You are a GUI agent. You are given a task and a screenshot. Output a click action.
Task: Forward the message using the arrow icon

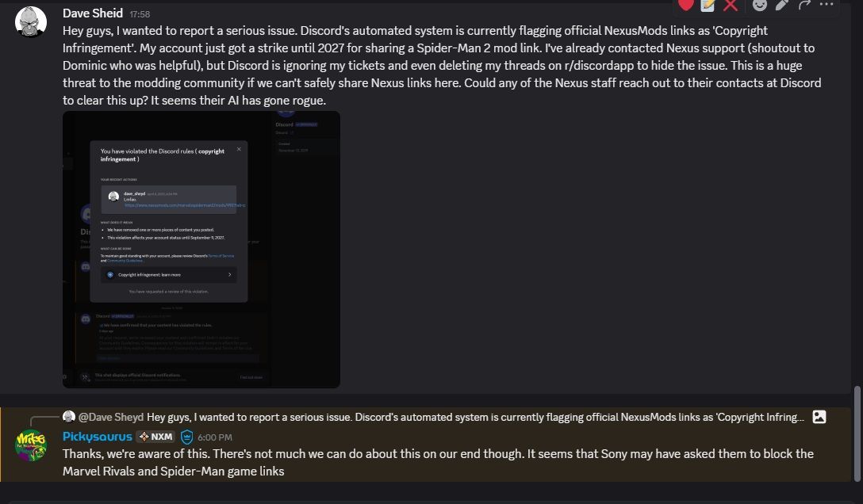click(x=804, y=5)
